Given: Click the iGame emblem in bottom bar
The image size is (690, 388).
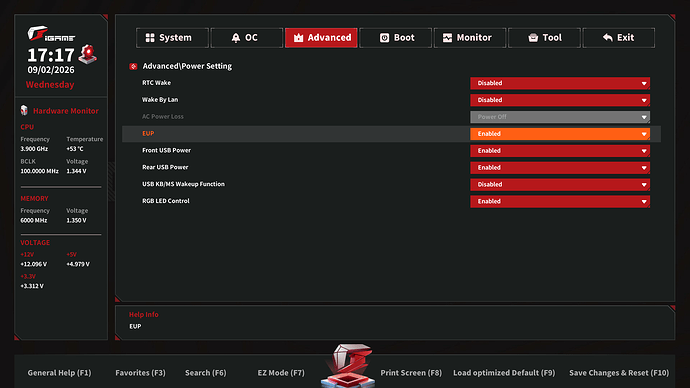Looking at the screenshot, I should pos(348,366).
